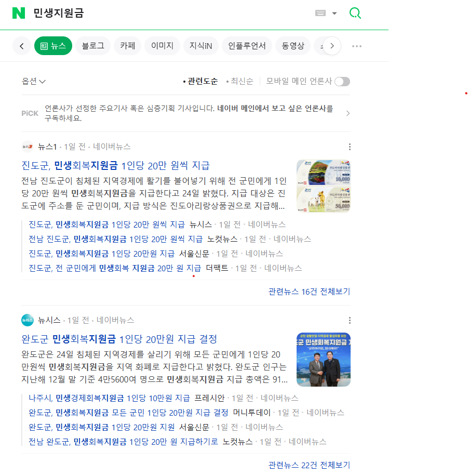Open 전남 진도군 related article from 노컷뉴스
468x476 pixels.
tap(115, 239)
